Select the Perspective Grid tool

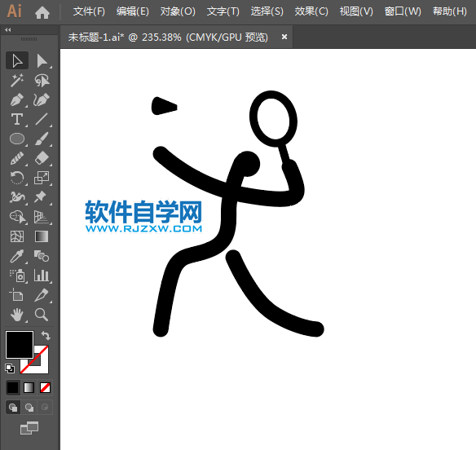(x=42, y=217)
